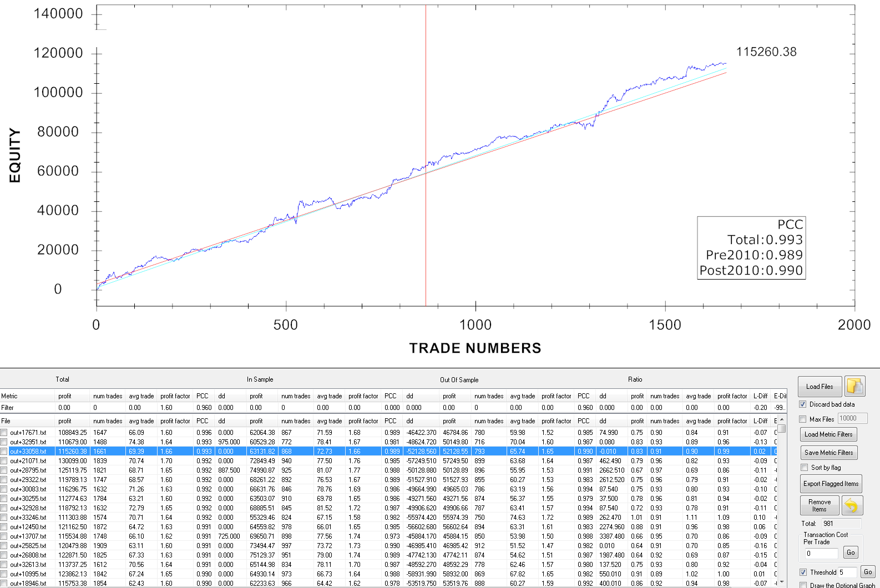Sort by Total profit in File header row

(73, 421)
